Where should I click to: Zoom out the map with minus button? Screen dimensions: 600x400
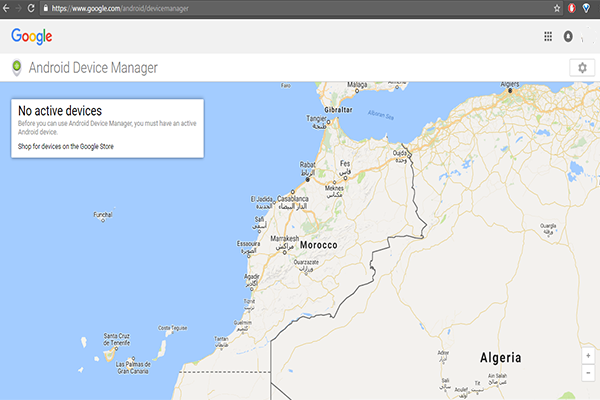coord(588,372)
